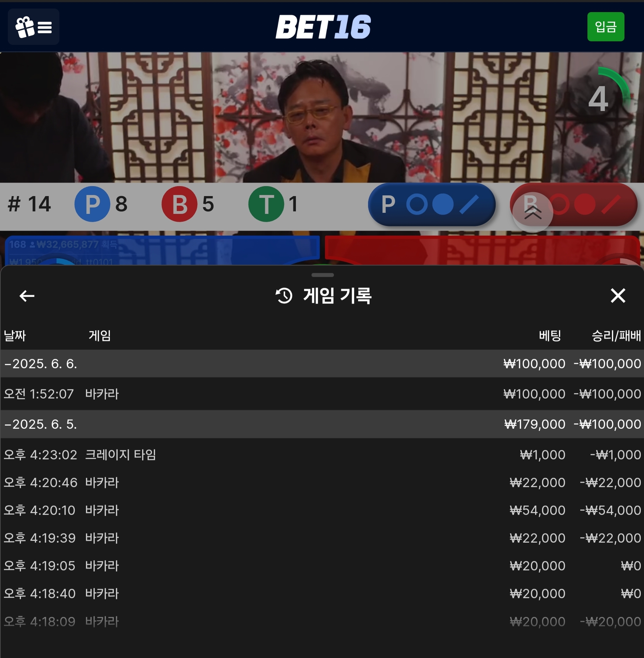Go back using the left arrow
This screenshot has width=644, height=658.
[27, 296]
